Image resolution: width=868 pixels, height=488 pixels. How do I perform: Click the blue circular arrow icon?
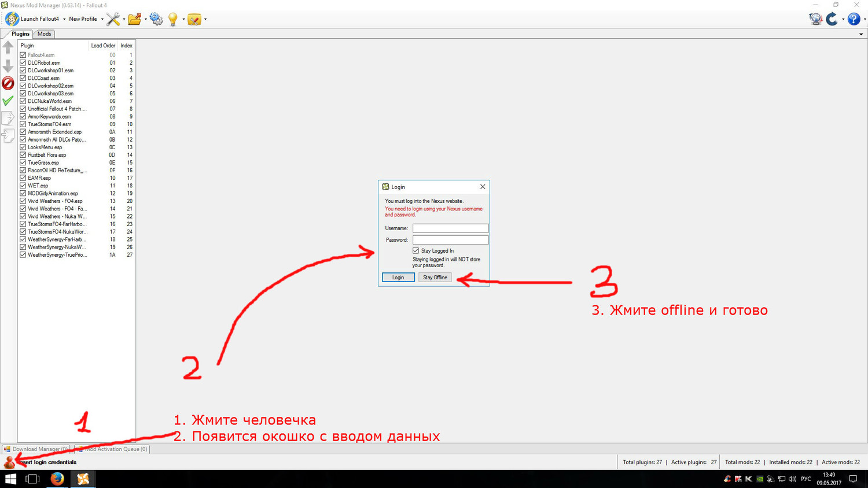pyautogui.click(x=832, y=19)
